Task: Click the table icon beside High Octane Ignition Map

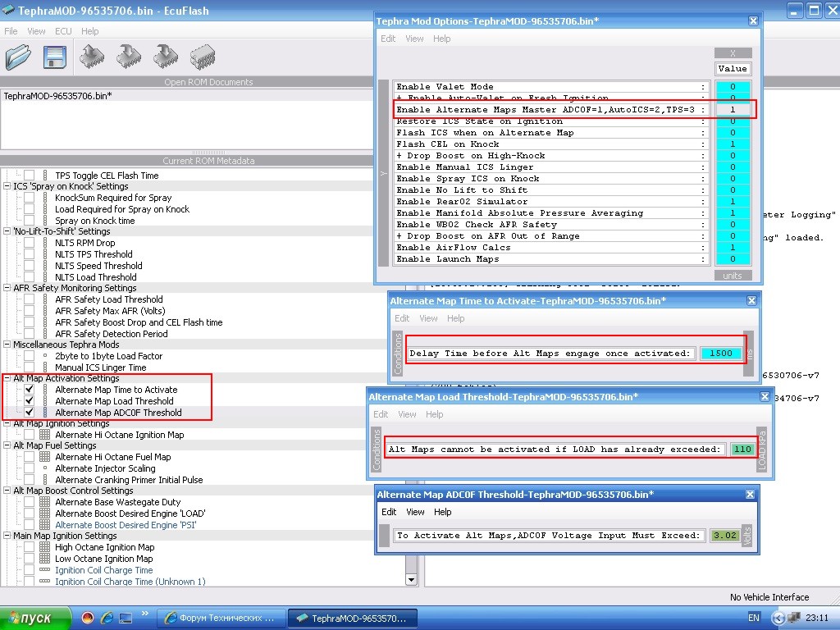Action: [x=45, y=547]
